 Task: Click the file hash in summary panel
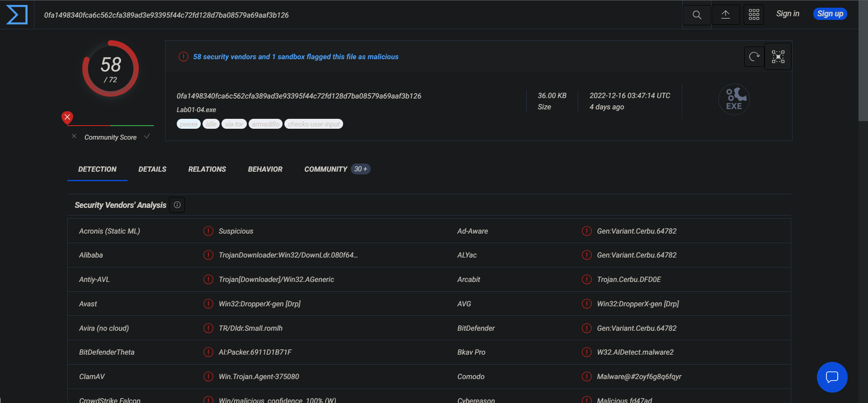299,96
